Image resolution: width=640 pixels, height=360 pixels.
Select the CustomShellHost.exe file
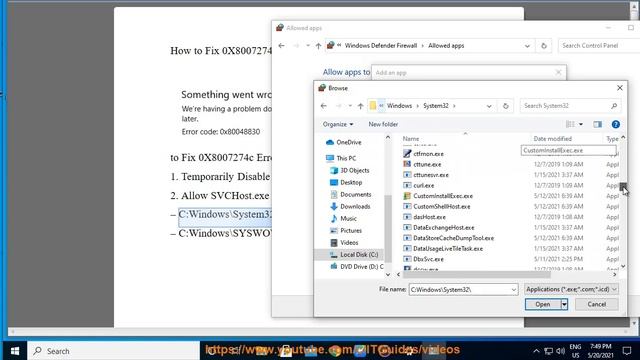[437, 207]
